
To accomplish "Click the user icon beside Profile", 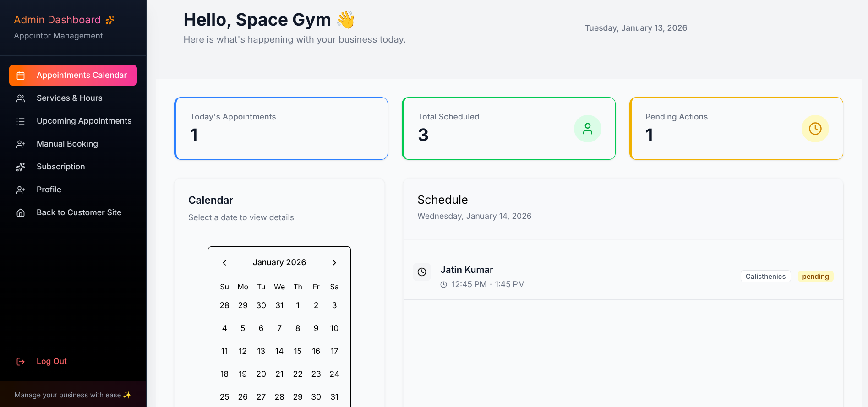I will [21, 190].
